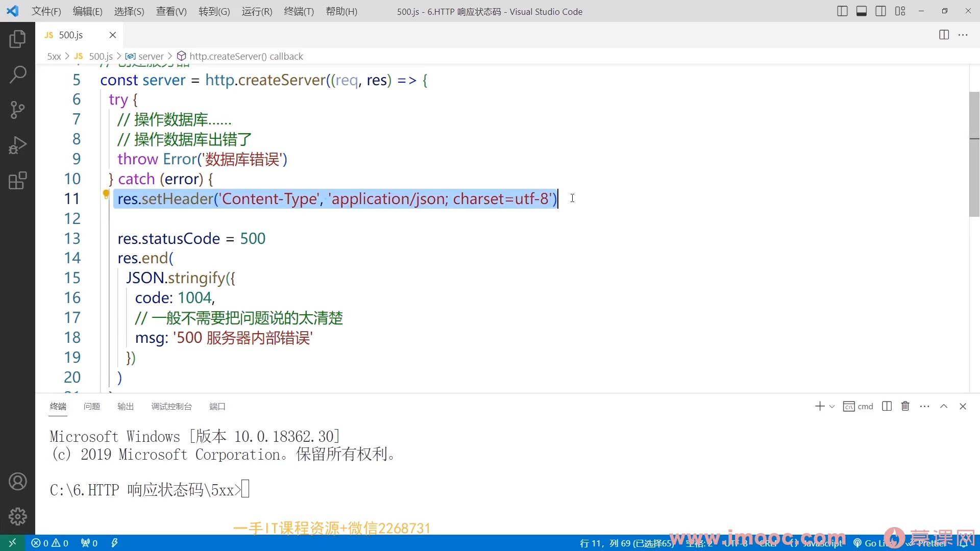Create a new terminal with plus icon
The height and width of the screenshot is (551, 980).
point(820,406)
